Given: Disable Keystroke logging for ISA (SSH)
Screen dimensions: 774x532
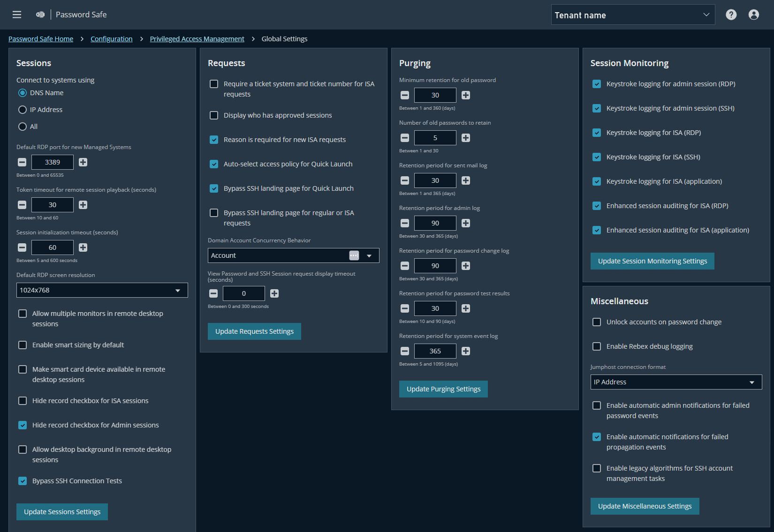Looking at the screenshot, I should 596,157.
